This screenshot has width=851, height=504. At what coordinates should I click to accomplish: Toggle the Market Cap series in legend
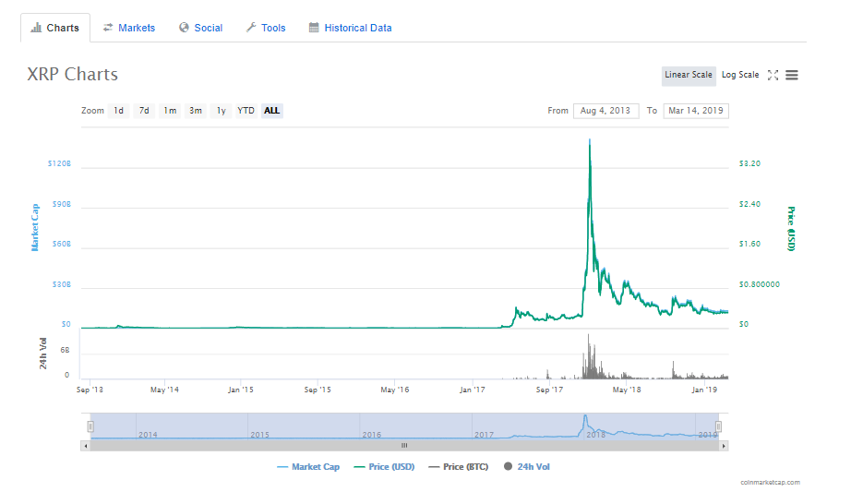(x=308, y=466)
